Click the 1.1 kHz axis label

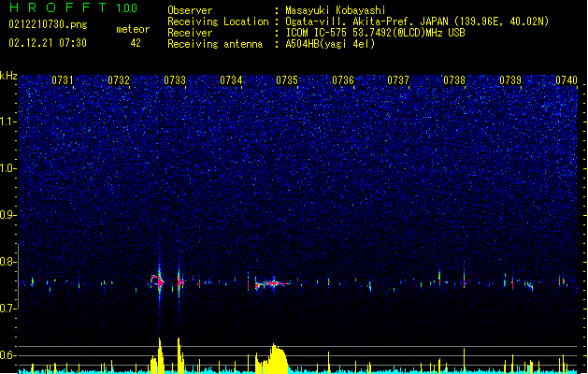click(x=7, y=122)
